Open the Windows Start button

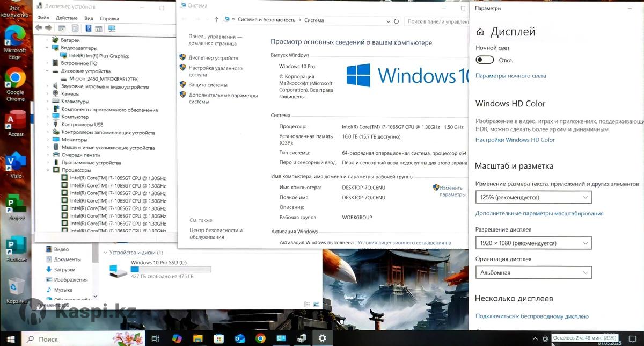11,338
